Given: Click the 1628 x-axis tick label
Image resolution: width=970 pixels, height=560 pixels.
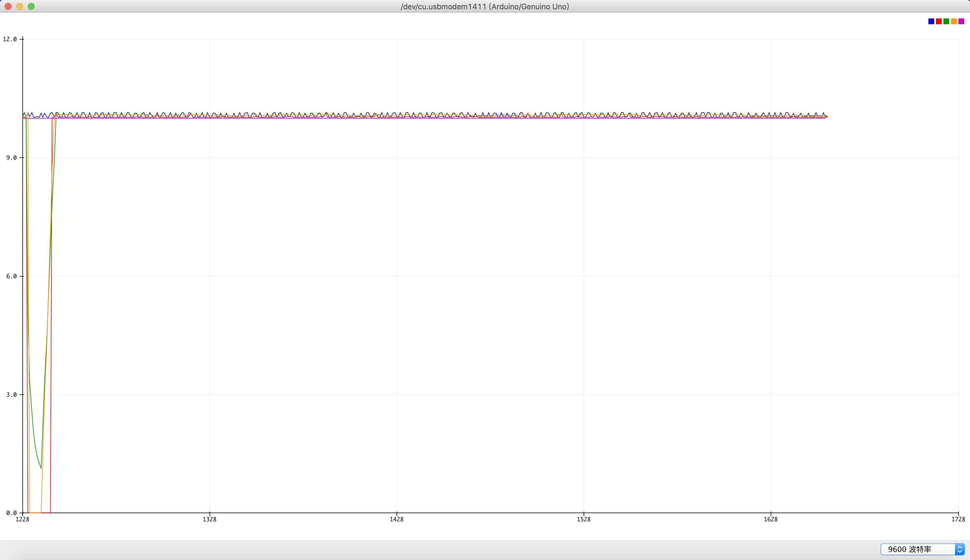Looking at the screenshot, I should click(771, 519).
